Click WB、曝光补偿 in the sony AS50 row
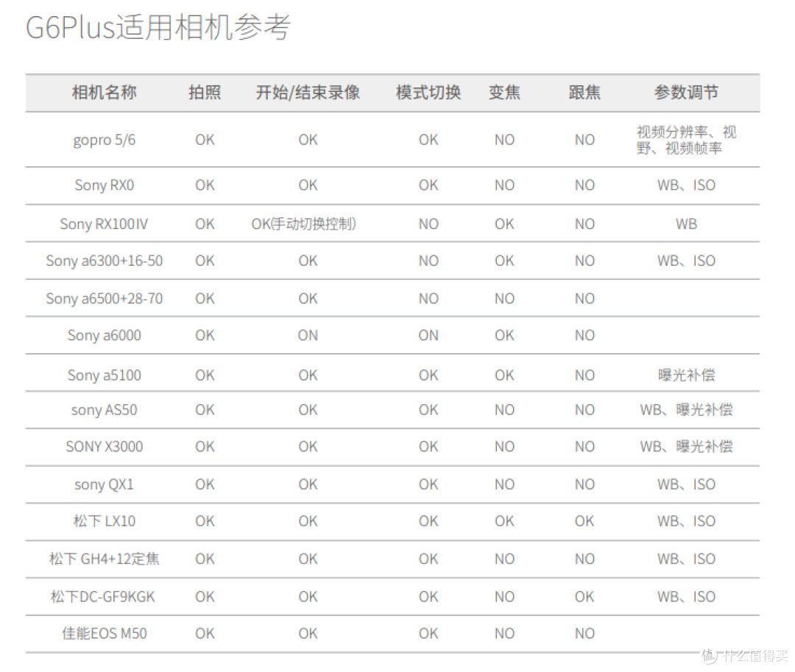795x672 pixels. point(686,410)
